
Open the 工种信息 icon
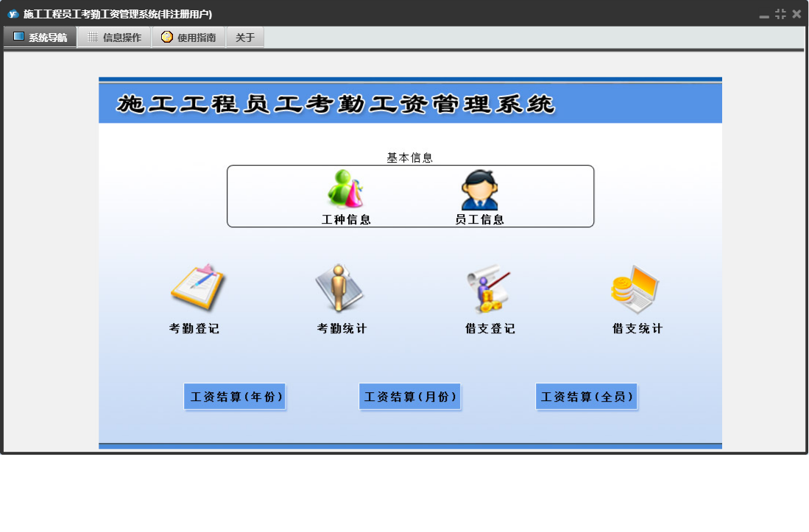point(346,188)
